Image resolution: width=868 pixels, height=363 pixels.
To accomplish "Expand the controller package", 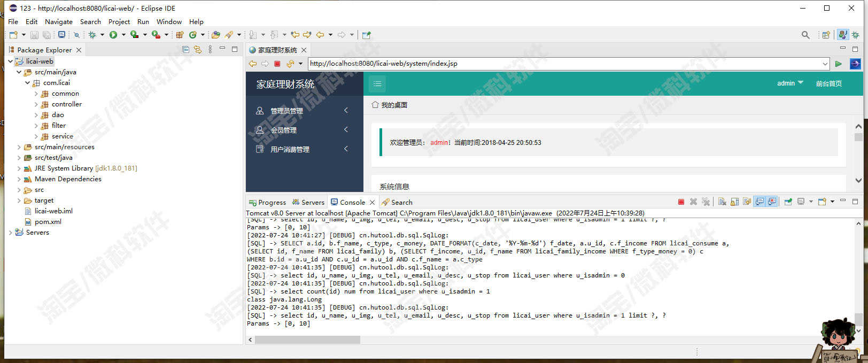I will (x=36, y=104).
